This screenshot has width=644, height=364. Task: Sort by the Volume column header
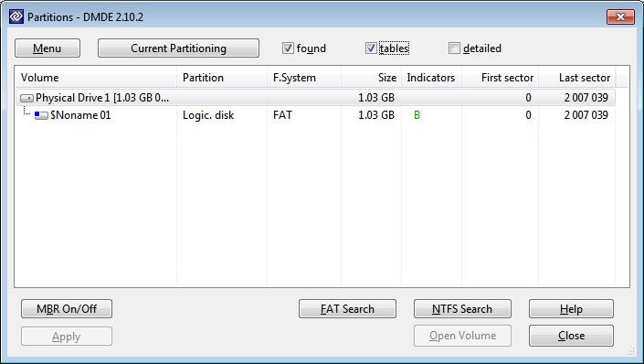96,78
